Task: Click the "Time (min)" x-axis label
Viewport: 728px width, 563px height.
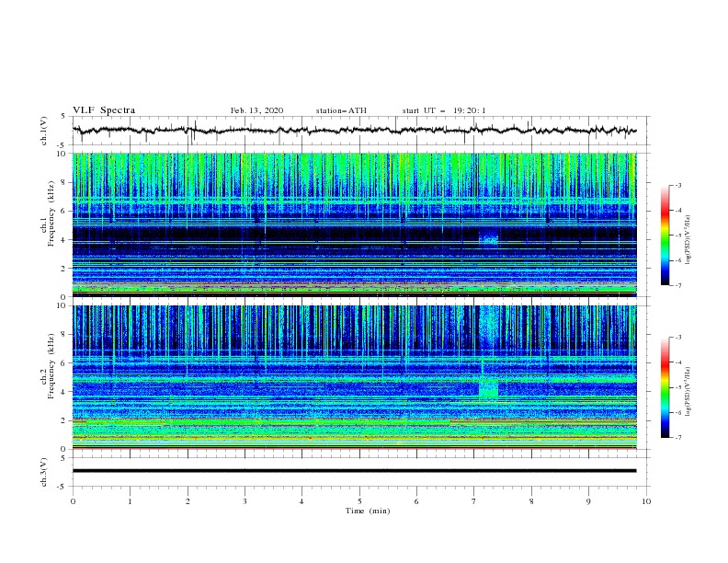Action: click(368, 511)
